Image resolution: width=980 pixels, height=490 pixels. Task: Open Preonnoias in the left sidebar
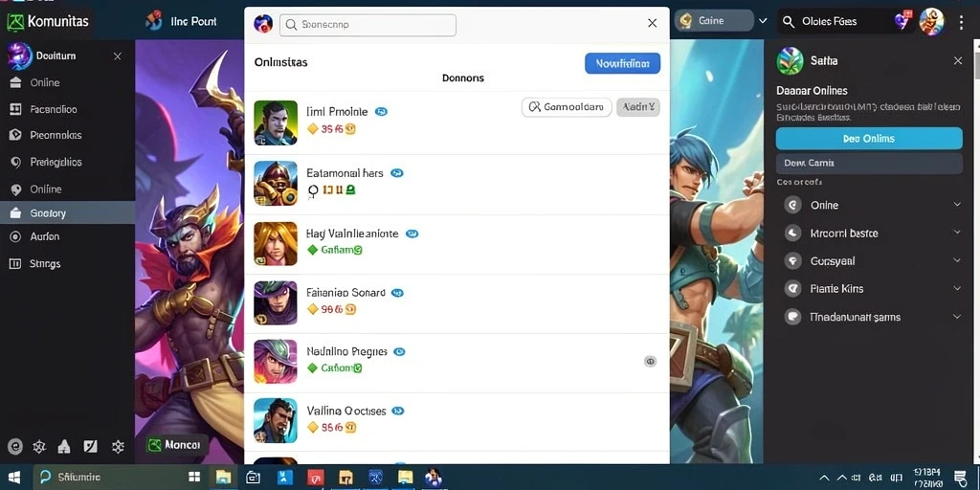[x=68, y=135]
